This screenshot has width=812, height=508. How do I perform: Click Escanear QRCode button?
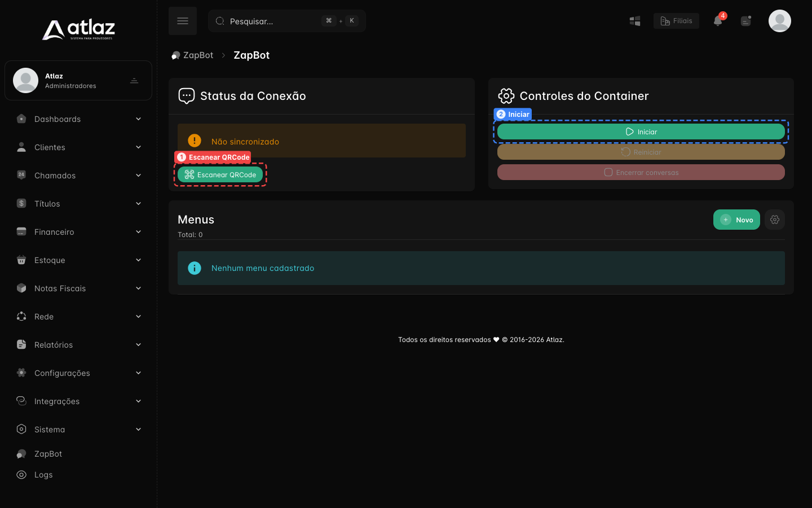(220, 174)
